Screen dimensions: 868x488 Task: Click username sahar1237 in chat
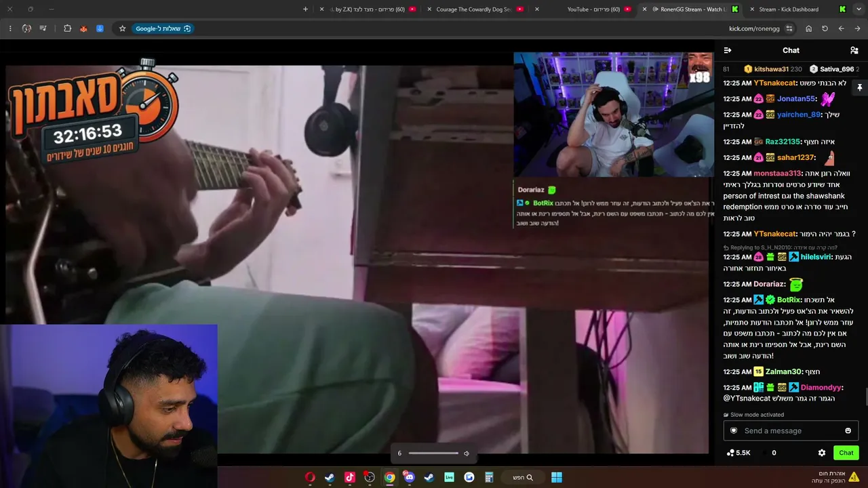pos(795,157)
